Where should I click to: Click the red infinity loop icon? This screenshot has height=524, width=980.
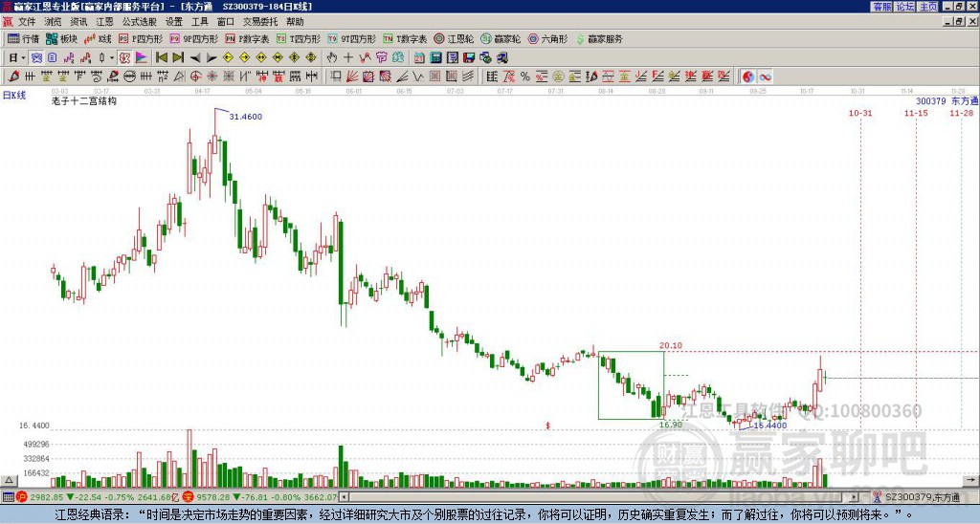(765, 76)
